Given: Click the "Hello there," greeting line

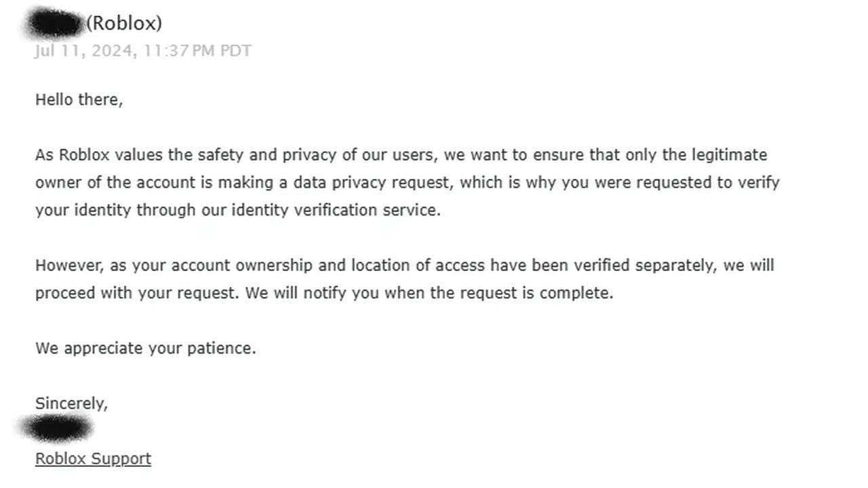Looking at the screenshot, I should [x=79, y=100].
